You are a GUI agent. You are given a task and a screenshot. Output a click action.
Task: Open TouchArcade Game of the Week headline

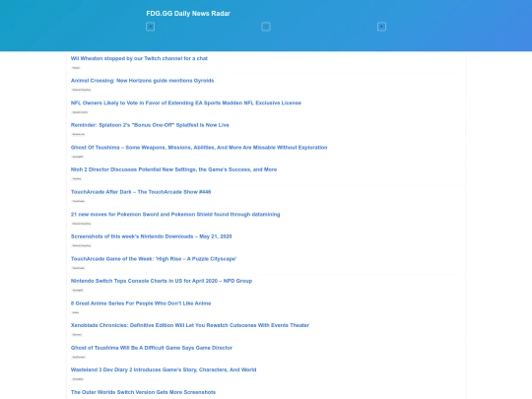click(x=154, y=258)
